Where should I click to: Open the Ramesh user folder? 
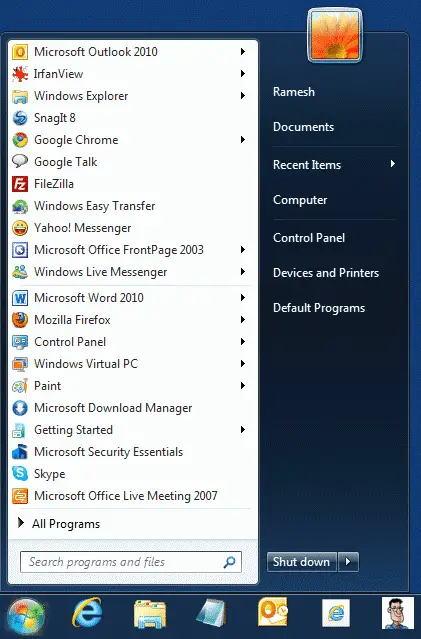(x=294, y=92)
